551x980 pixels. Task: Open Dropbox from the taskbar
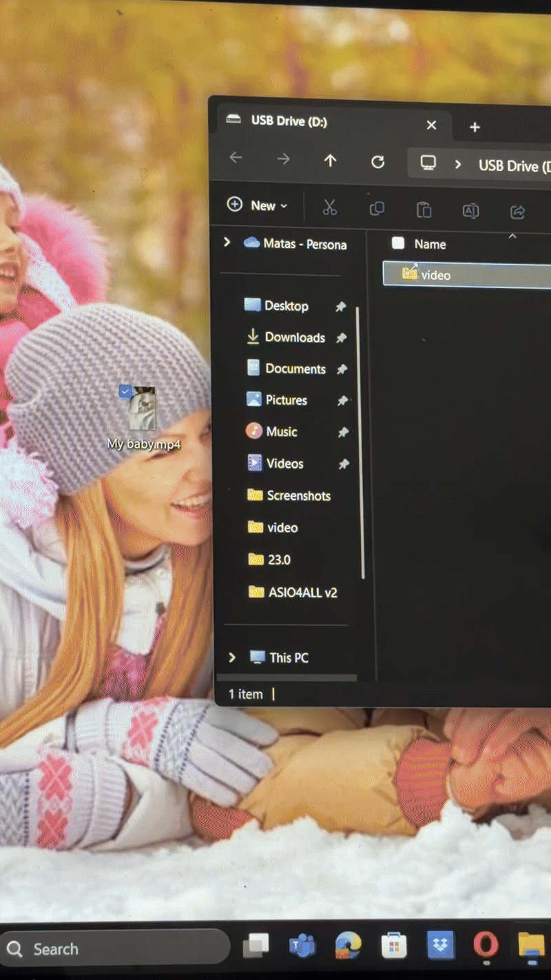pyautogui.click(x=440, y=946)
